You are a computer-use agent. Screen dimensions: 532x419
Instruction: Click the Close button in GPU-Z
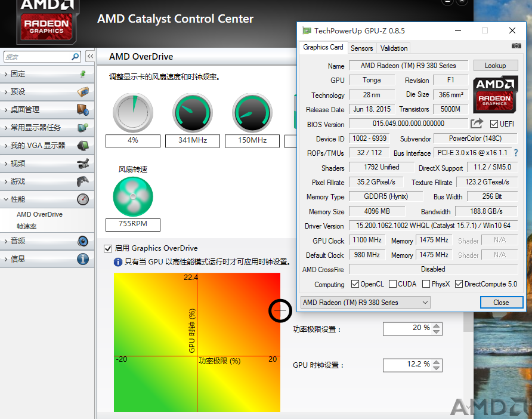[501, 302]
